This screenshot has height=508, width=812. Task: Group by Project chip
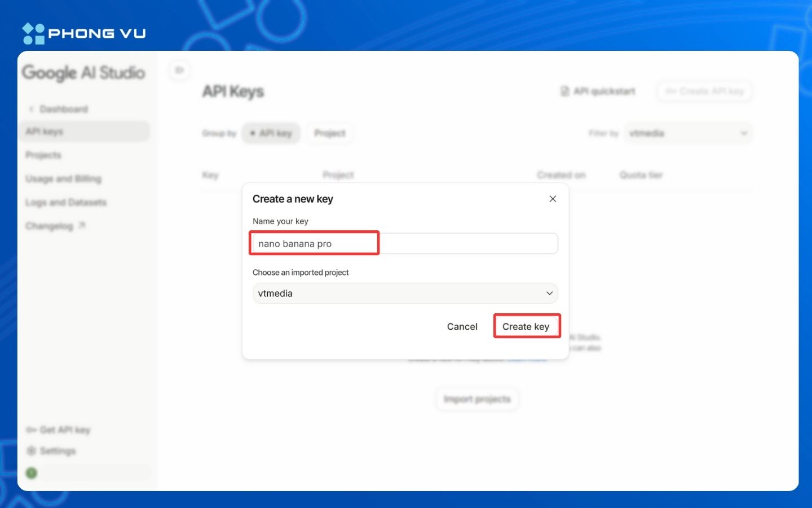tap(330, 133)
